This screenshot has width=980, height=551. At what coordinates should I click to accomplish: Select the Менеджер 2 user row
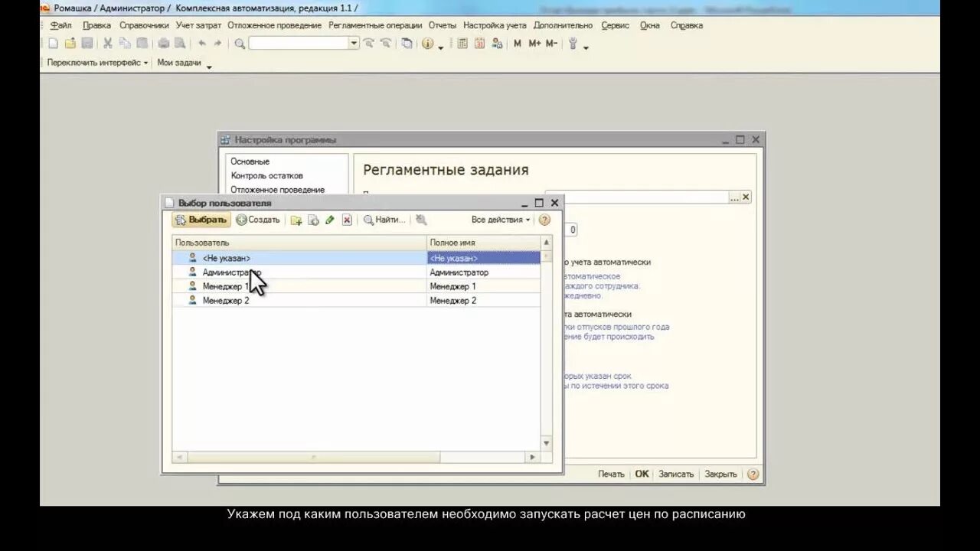(356, 301)
